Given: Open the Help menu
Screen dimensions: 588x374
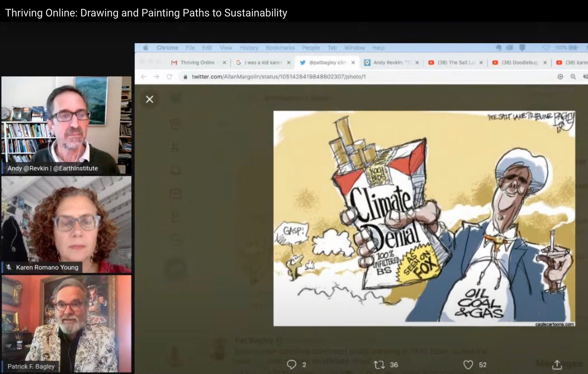Looking at the screenshot, I should (x=378, y=48).
